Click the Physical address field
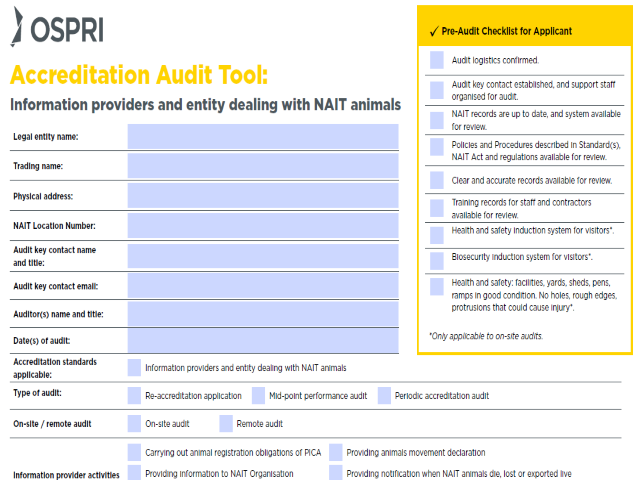Image resolution: width=640 pixels, height=480 pixels. click(263, 196)
